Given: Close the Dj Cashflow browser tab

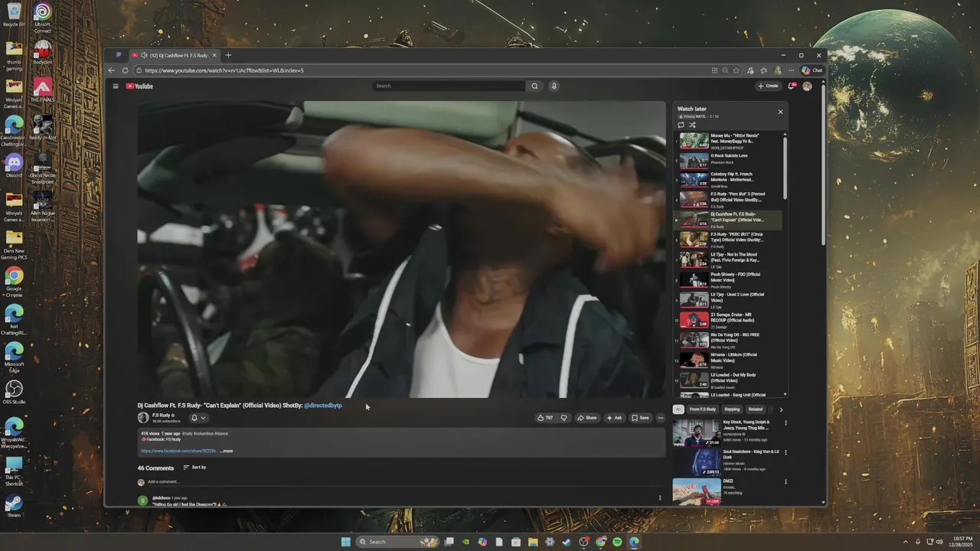Looking at the screenshot, I should (214, 55).
